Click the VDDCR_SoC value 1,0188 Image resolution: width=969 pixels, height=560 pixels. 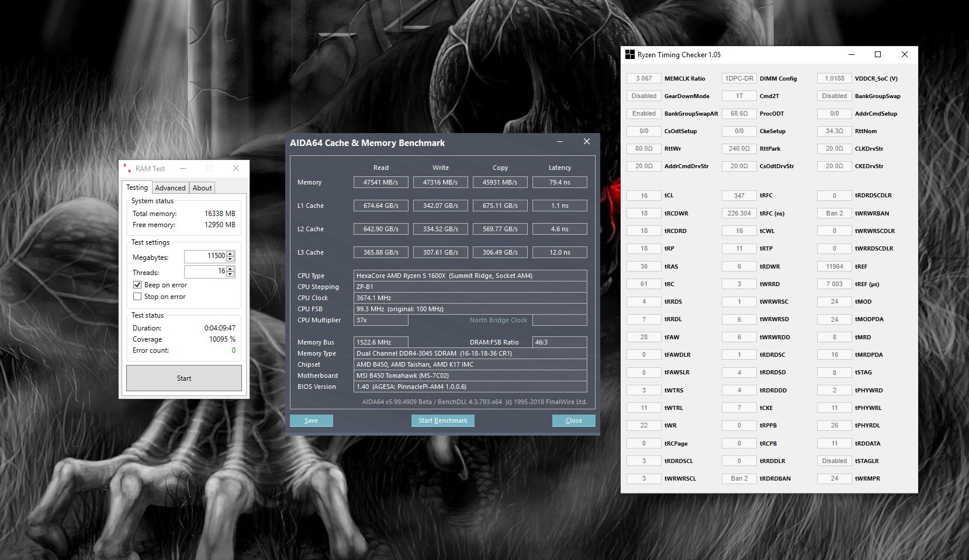[835, 78]
